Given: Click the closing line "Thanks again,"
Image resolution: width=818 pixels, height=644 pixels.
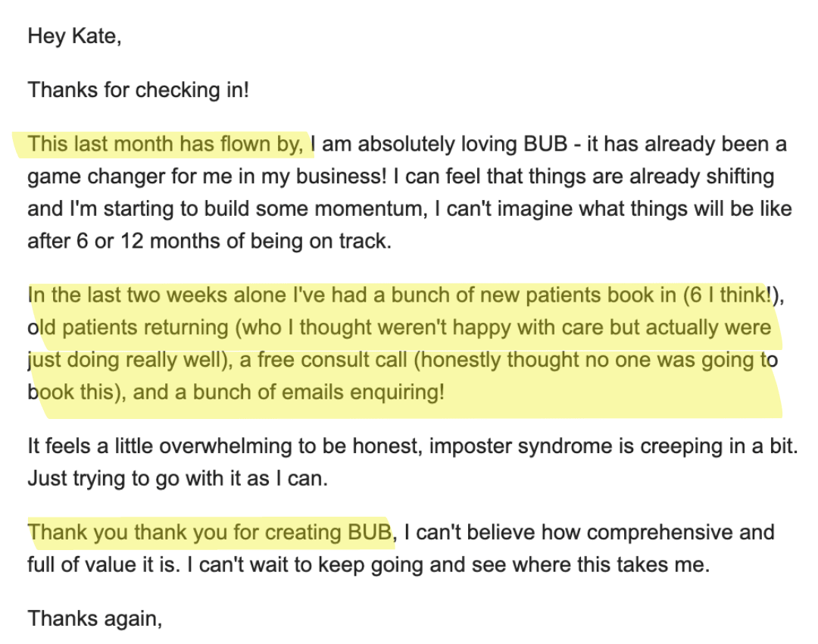Looking at the screenshot, I should pyautogui.click(x=95, y=619).
